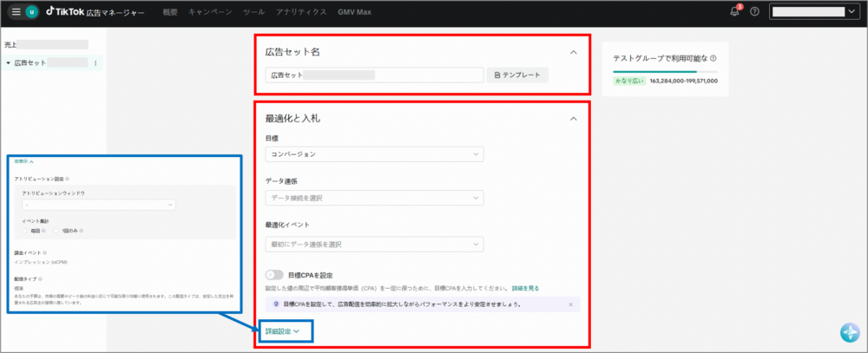Collapse the 最適化と入札 section
Viewport: 868px width, 353px height.
[x=573, y=117]
